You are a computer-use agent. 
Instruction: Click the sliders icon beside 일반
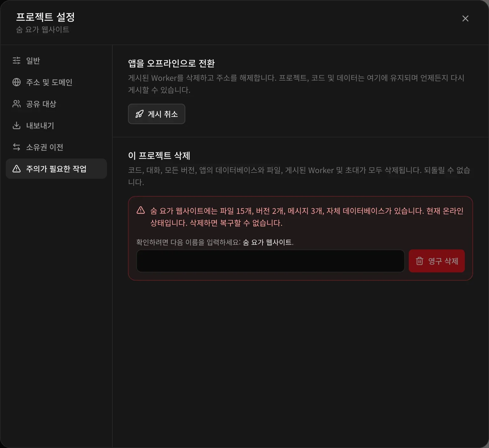pyautogui.click(x=17, y=60)
